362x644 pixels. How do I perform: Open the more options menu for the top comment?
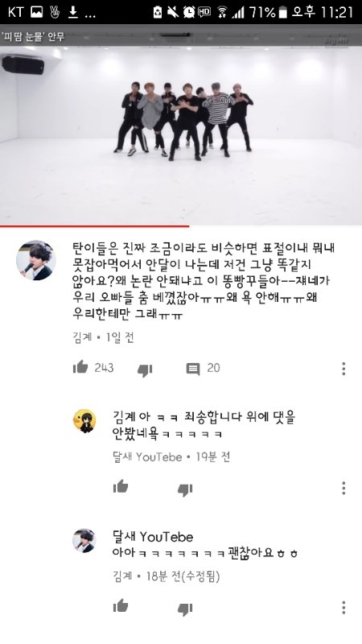(x=343, y=369)
